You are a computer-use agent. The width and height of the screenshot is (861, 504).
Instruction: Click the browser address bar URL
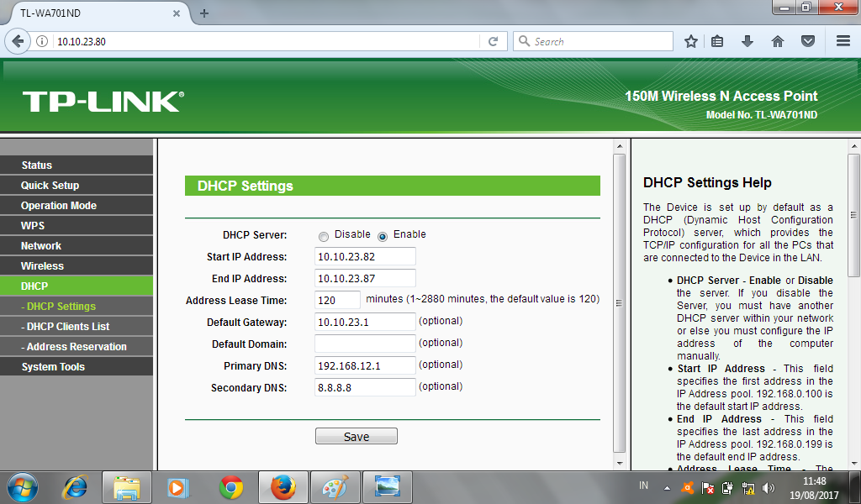(82, 42)
